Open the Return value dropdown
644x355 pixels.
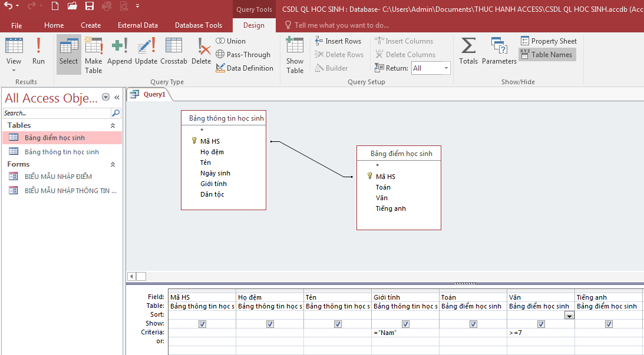pyautogui.click(x=446, y=68)
